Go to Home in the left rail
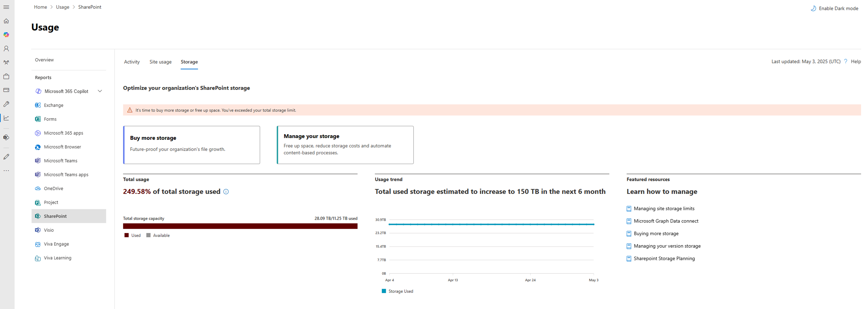868x309 pixels. 6,21
